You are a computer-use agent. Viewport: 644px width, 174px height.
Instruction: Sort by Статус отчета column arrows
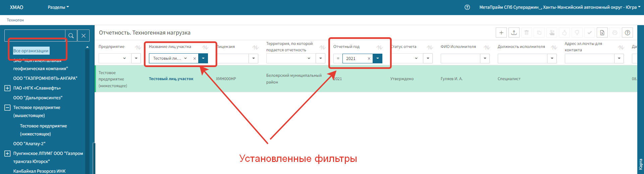point(430,47)
